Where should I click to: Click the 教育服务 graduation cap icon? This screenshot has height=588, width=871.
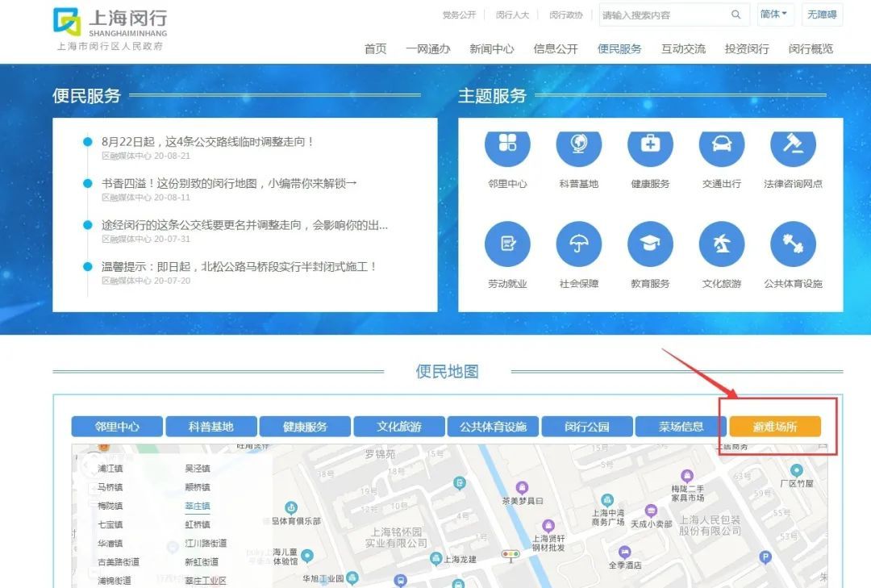coord(650,244)
